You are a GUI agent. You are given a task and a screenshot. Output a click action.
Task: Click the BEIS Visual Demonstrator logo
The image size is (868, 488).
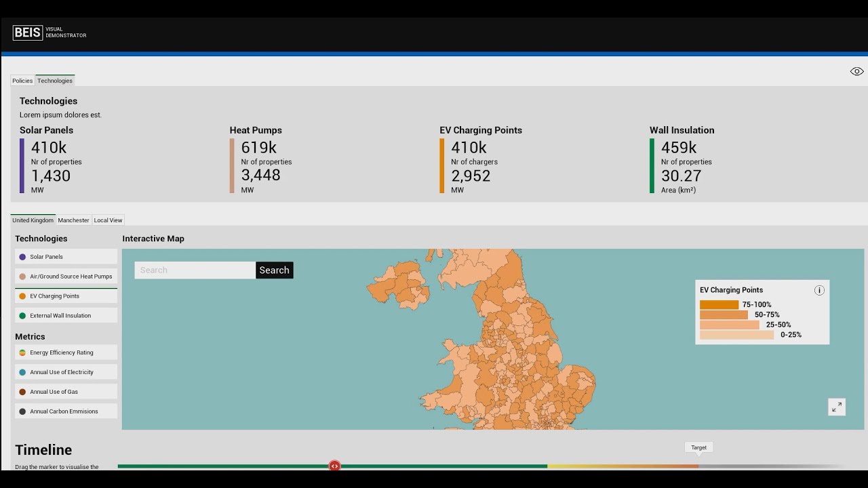[50, 33]
